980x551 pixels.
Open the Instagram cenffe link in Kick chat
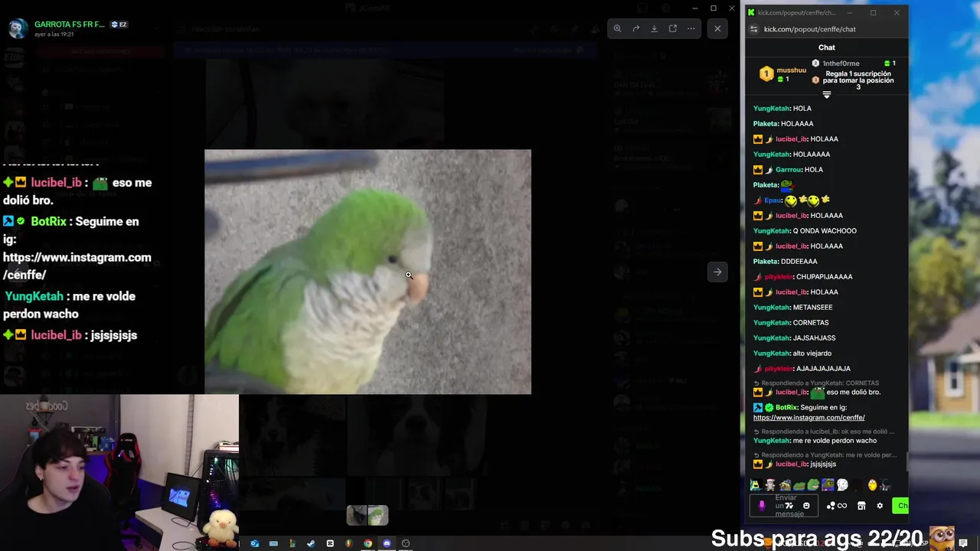click(x=808, y=418)
